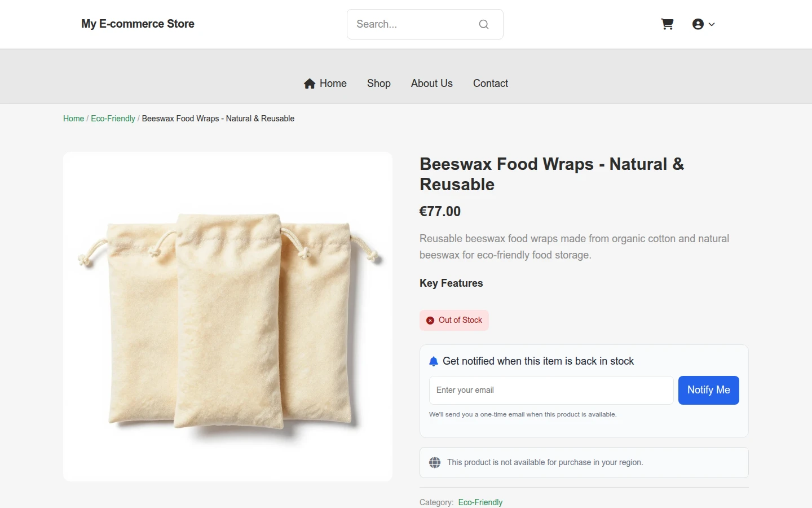Go to the About Us page
The width and height of the screenshot is (812, 508).
432,84
